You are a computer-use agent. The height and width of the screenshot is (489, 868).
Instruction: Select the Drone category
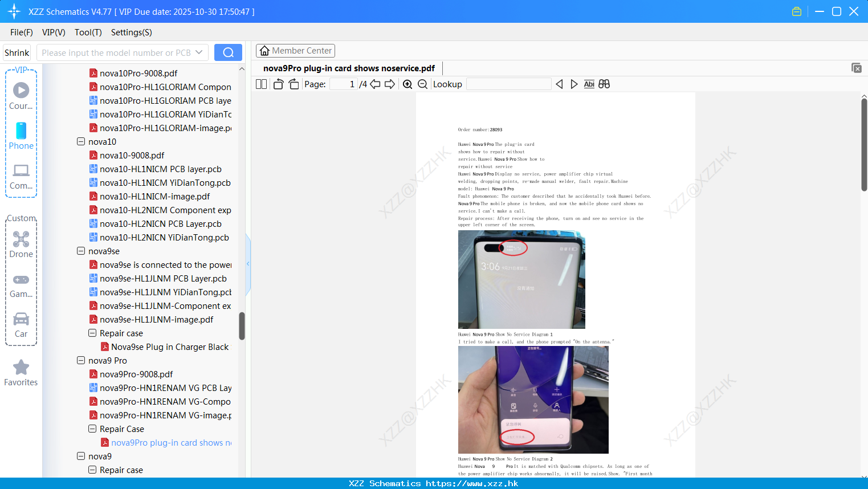tap(21, 244)
